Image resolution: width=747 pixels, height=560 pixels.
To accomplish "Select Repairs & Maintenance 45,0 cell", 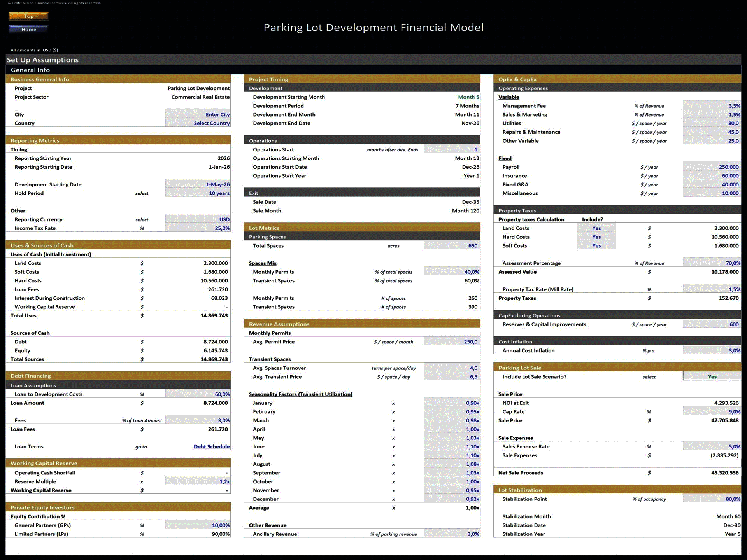I will (x=712, y=132).
